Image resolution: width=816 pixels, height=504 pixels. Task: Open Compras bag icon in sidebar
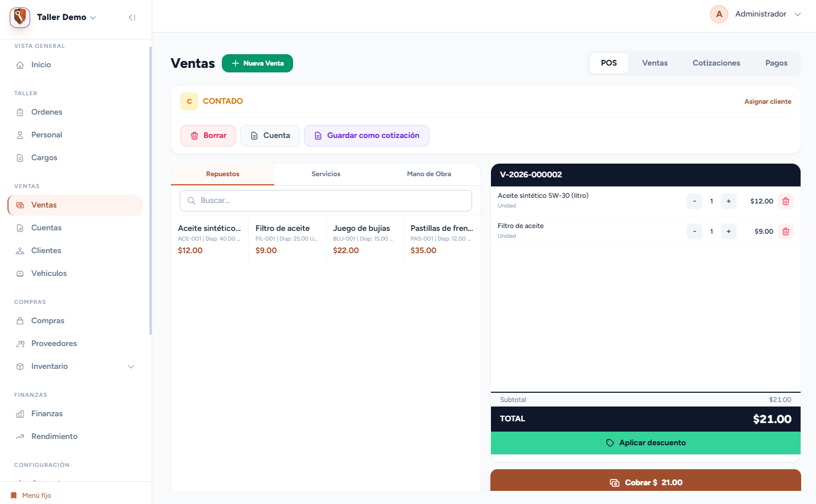[x=20, y=321]
